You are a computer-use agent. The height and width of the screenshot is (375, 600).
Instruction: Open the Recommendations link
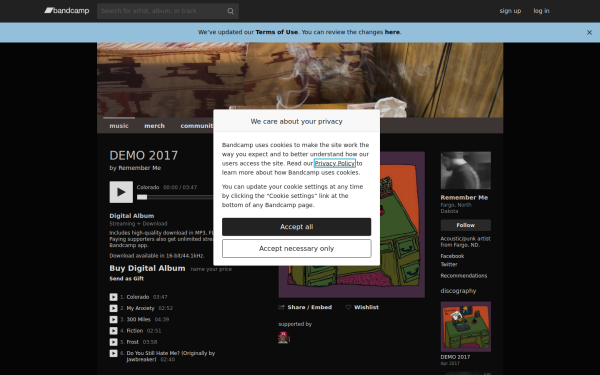tap(464, 276)
